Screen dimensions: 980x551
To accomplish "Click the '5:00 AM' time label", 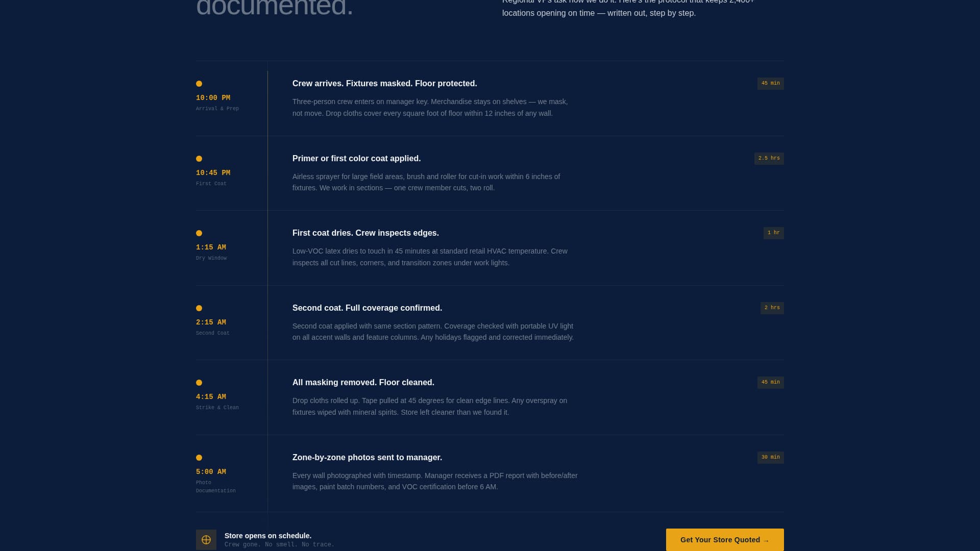I will [x=211, y=472].
